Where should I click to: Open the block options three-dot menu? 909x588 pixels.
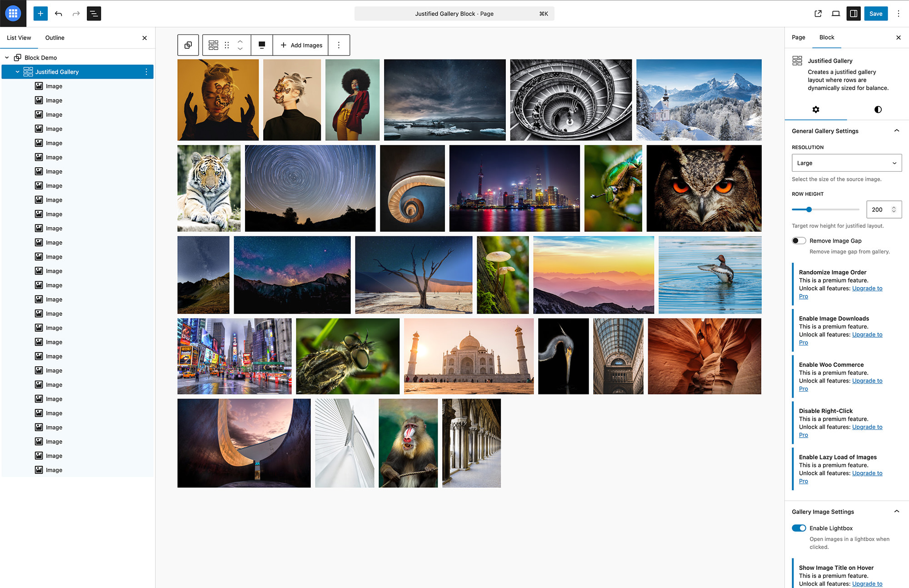coord(339,45)
